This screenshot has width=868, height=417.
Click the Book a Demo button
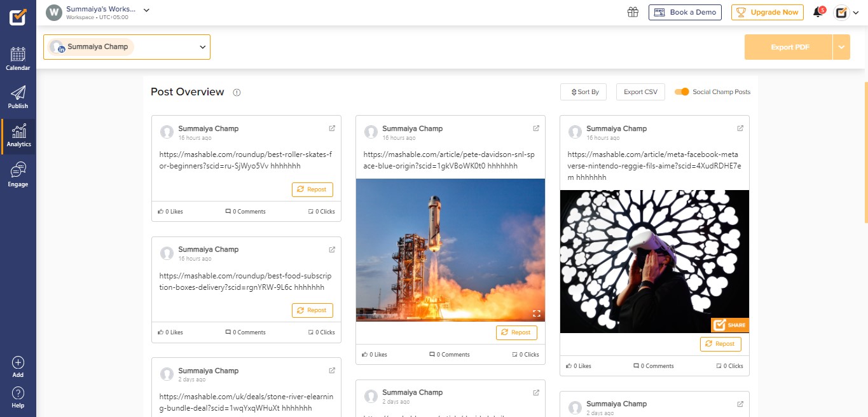coord(685,12)
